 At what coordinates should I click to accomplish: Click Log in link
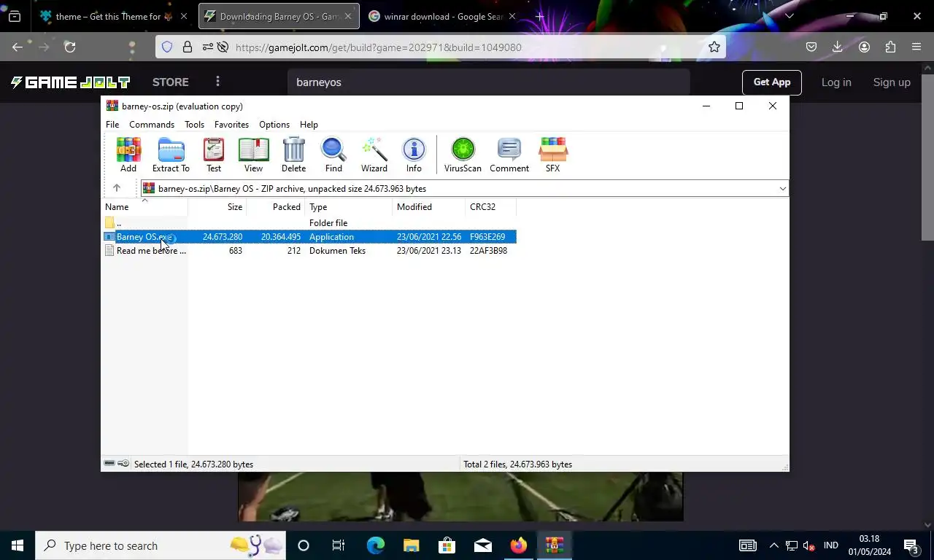(836, 82)
